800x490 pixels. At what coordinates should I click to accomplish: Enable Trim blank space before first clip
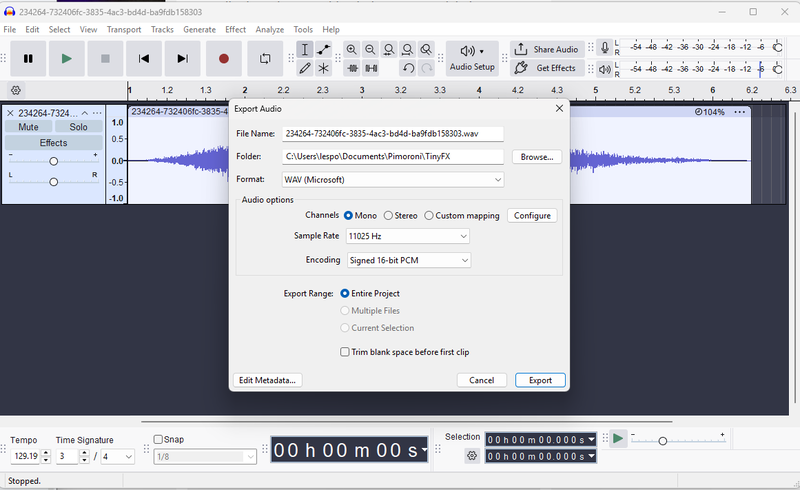[345, 352]
